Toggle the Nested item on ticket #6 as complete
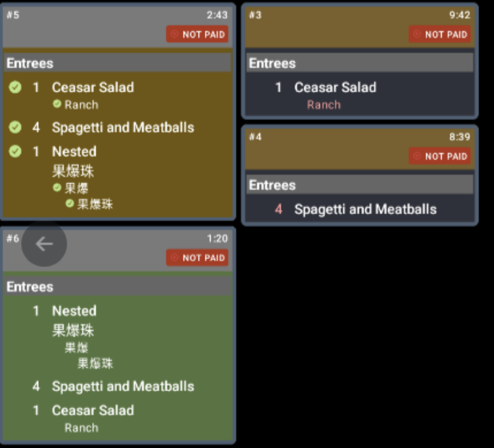Screen dimensions: 494x448 coord(74,311)
